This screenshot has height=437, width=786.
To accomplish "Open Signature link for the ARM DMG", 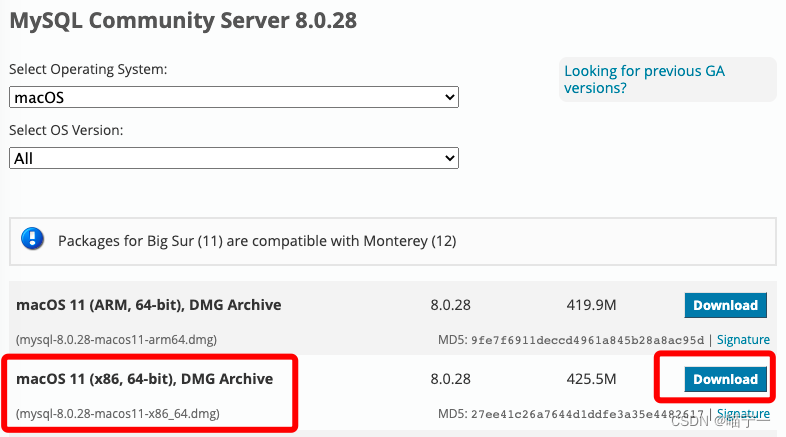I will click(x=743, y=340).
